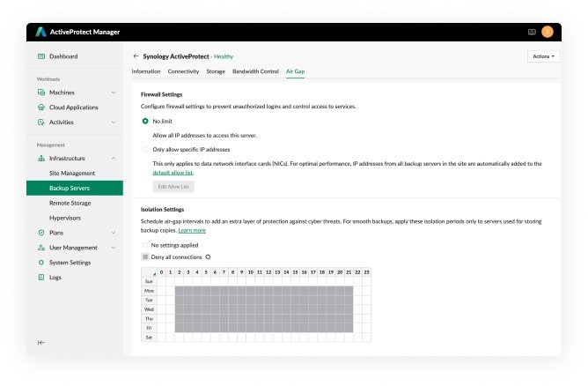
Task: Check the No settings applied box
Action: (145, 245)
